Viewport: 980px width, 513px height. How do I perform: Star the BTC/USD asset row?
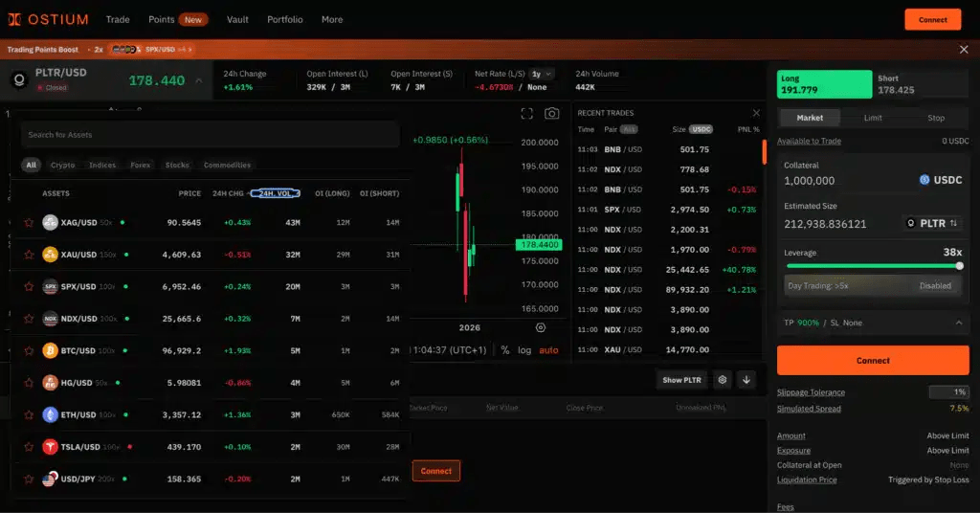29,350
